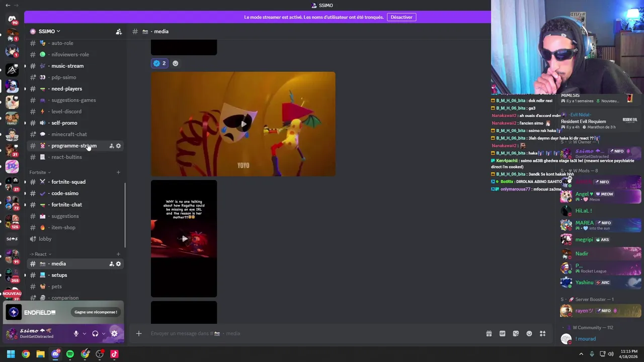
Task: Open Direct Messages home icon in server bar
Action: 12,20
